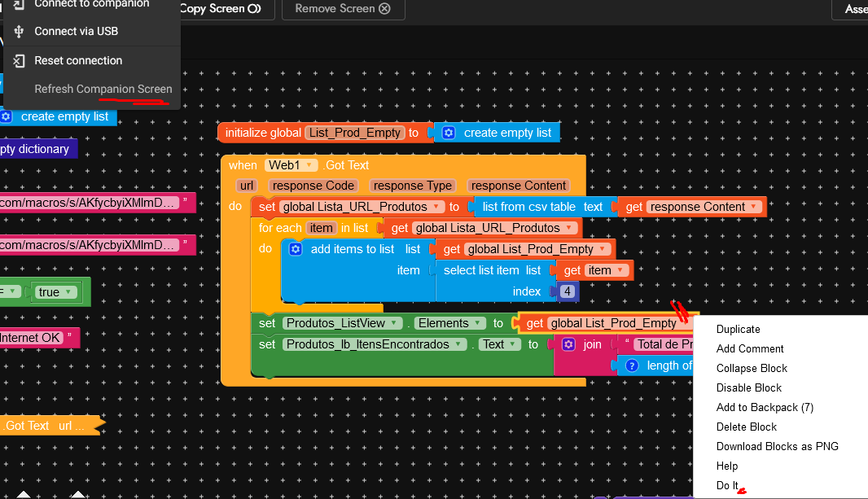
Task: Open the mutator gear on the join block
Action: point(568,344)
